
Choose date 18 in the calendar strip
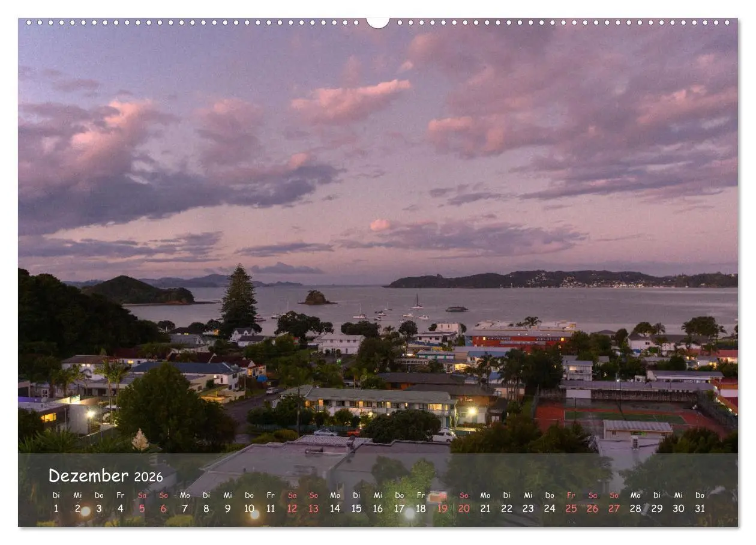[x=421, y=508]
